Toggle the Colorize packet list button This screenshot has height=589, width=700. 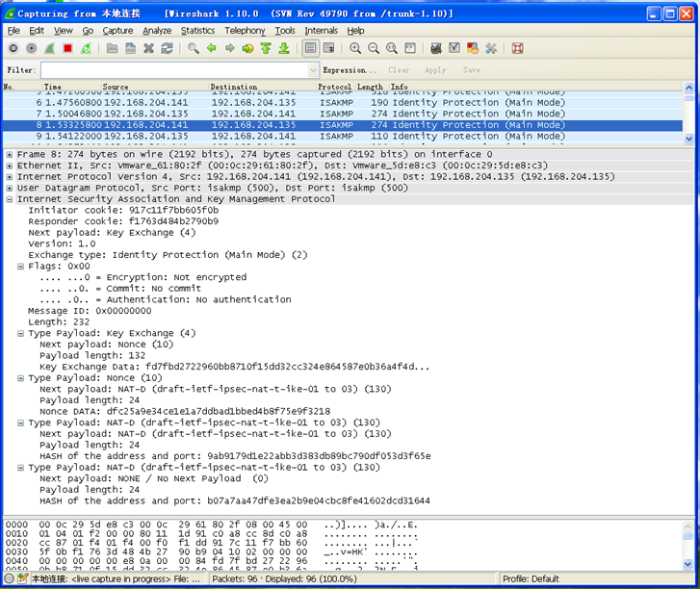pos(310,48)
